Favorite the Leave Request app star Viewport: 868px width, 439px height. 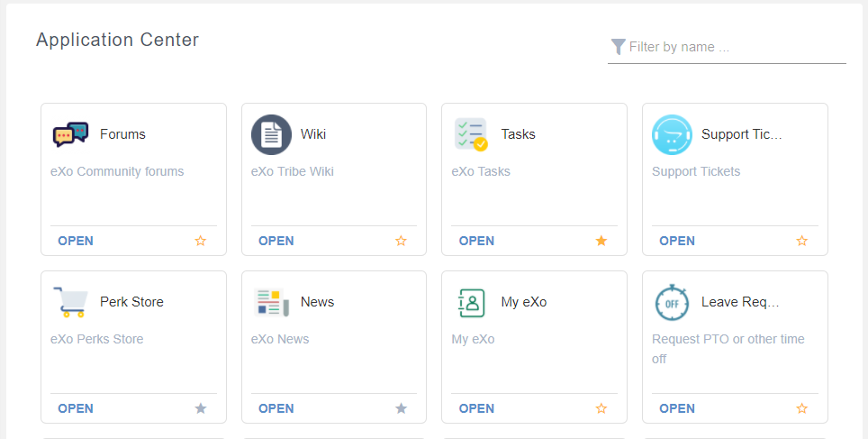click(x=801, y=408)
